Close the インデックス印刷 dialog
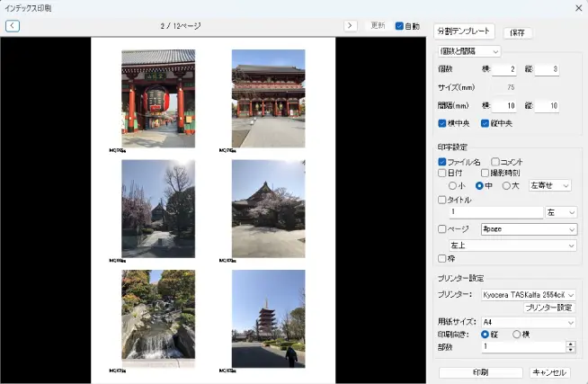Image resolution: width=588 pixels, height=384 pixels. (x=579, y=8)
